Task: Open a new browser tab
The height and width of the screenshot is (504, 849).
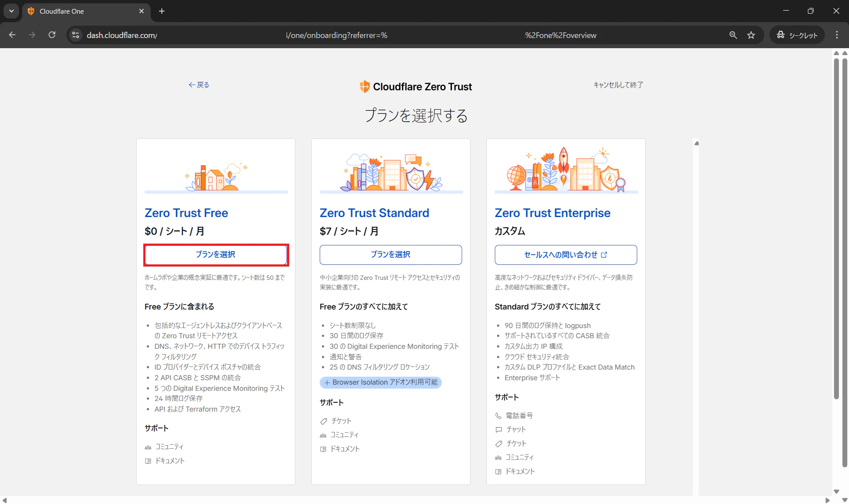Action: 162,11
